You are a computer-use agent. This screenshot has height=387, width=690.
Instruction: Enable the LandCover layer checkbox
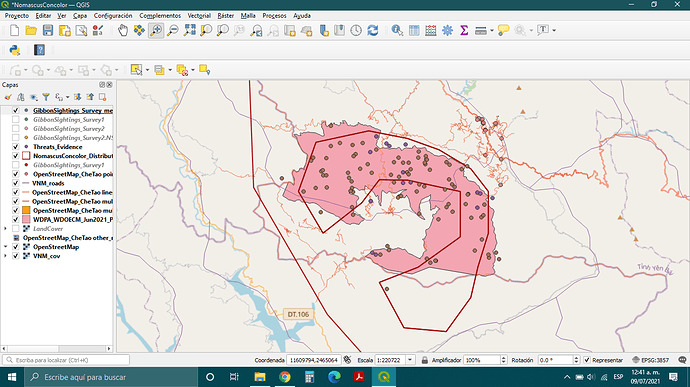(x=15, y=229)
